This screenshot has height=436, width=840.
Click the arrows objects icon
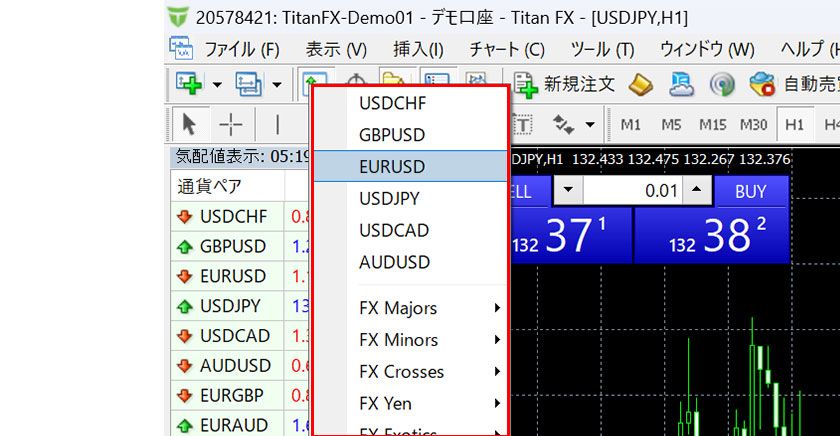[x=564, y=125]
